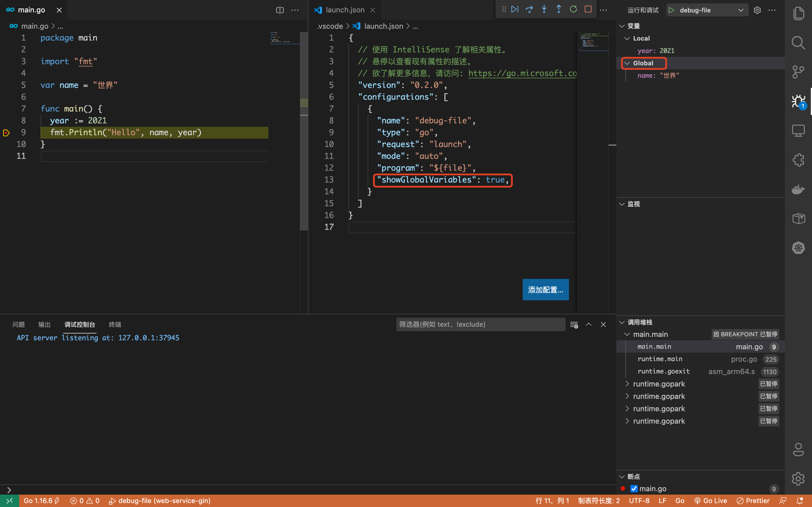The height and width of the screenshot is (507, 812).
Task: Open launch.json via the gear icon
Action: coord(757,10)
